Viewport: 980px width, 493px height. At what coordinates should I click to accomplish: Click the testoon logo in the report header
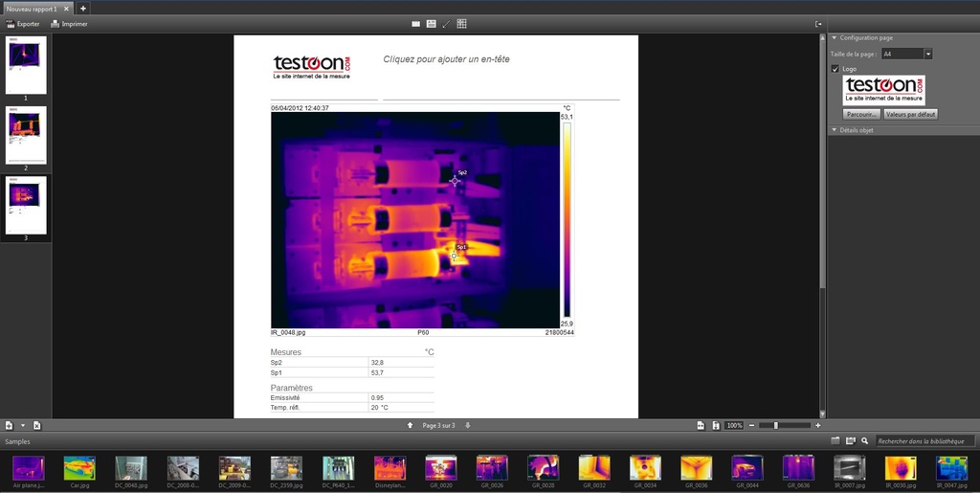point(312,66)
